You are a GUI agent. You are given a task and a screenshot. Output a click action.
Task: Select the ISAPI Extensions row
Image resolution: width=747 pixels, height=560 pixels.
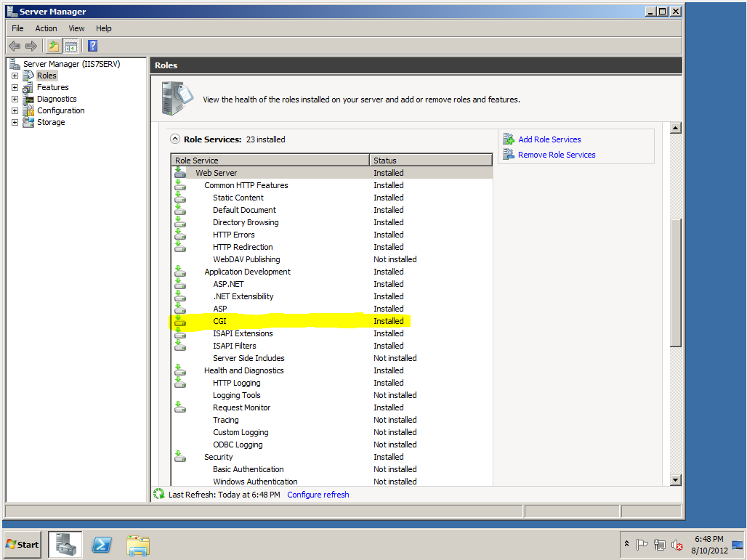click(332, 333)
